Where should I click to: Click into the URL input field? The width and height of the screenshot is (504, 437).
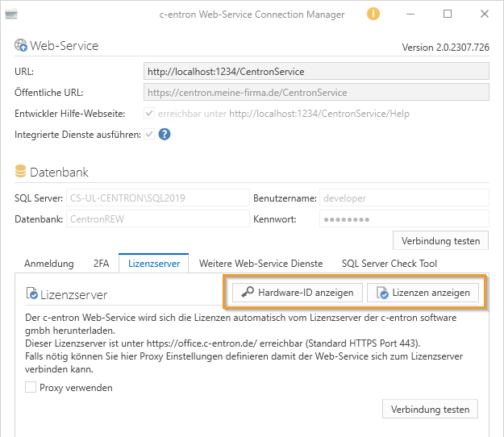(x=316, y=72)
